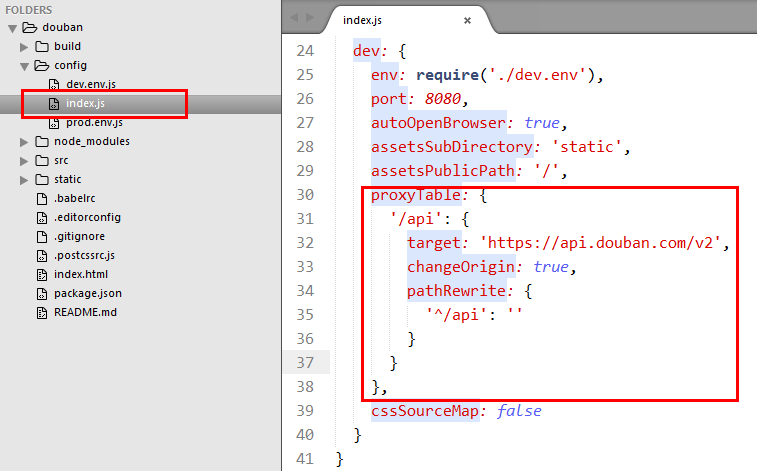
Task: Click the package.json file icon
Action: click(x=42, y=293)
